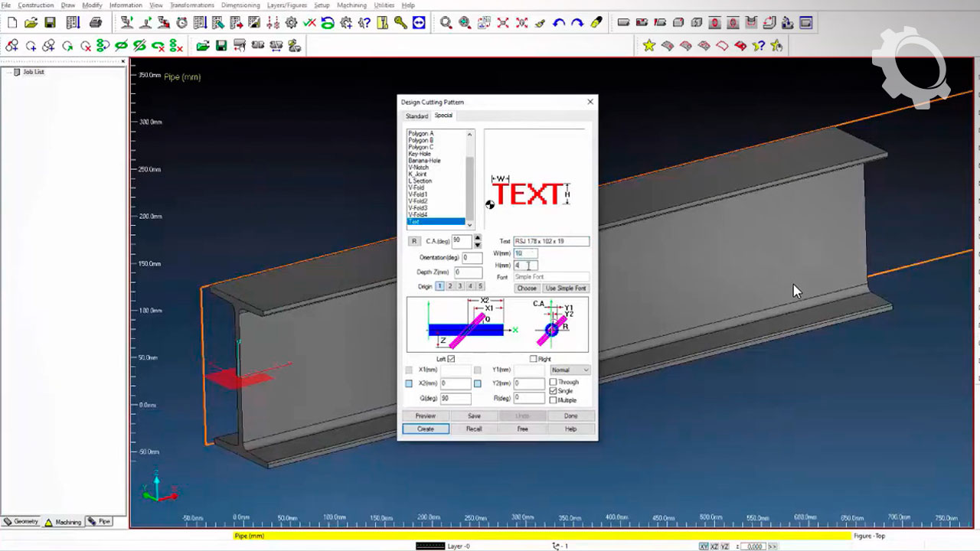Click the magnifier Zoom icon
Screen dimensions: 980x551
click(x=446, y=23)
